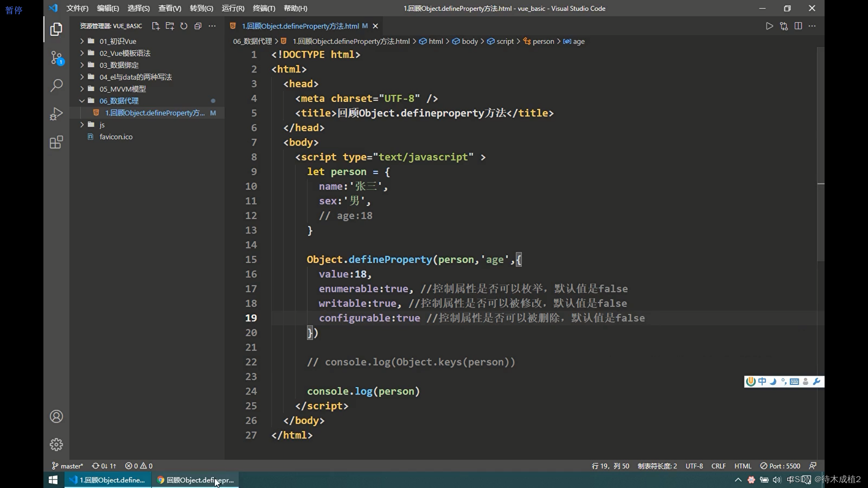Change HTML language mode
This screenshot has height=488, width=868.
(743, 466)
